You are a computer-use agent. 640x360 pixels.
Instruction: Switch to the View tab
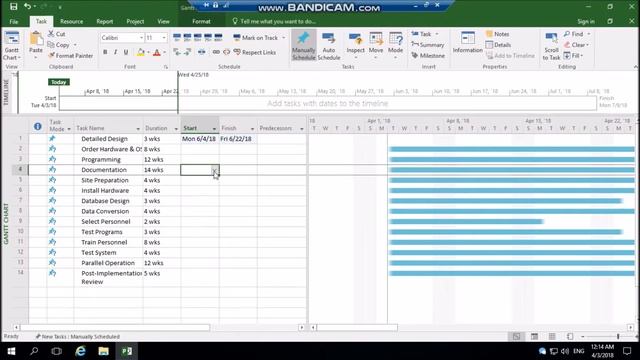pos(163,21)
